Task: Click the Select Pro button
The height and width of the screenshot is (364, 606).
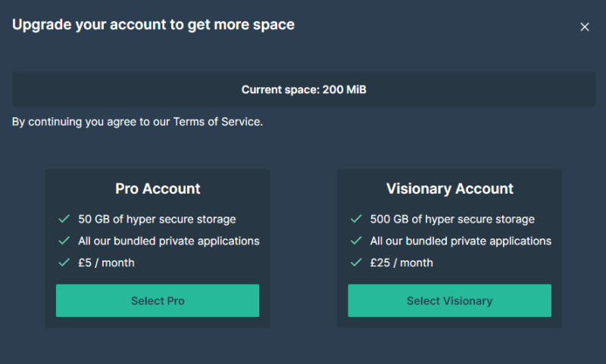Action: [x=158, y=300]
